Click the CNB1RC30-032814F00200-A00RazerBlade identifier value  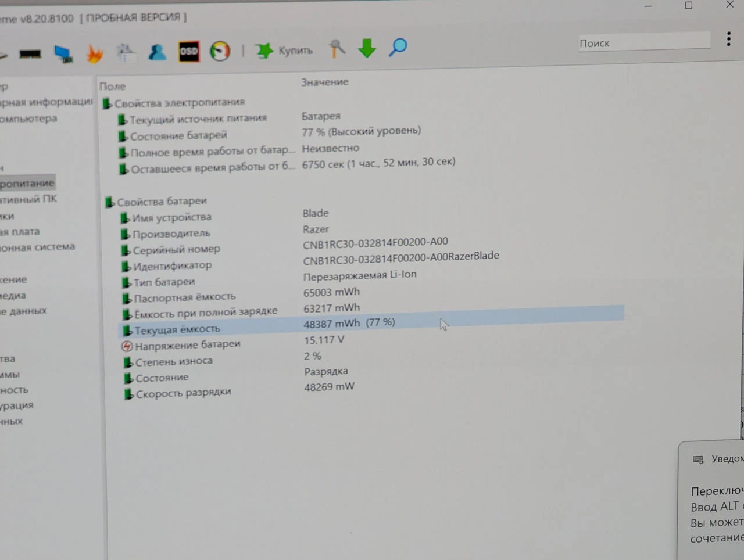401,257
